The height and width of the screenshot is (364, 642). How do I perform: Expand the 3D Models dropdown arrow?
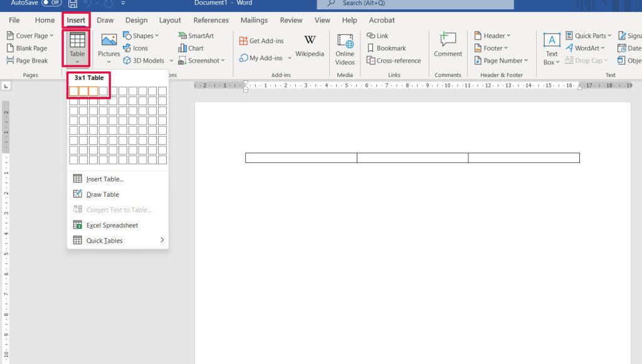click(x=171, y=61)
